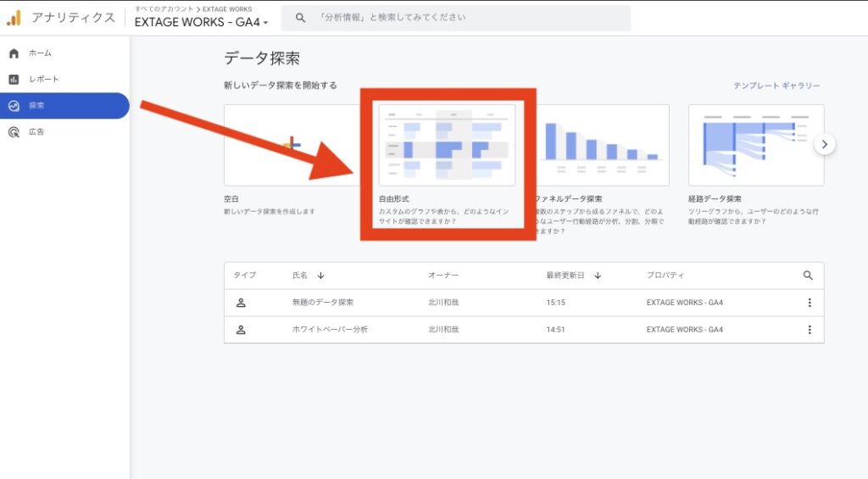868x479 pixels.
Task: Open exploration named 無題のデータ探索
Action: 323,303
